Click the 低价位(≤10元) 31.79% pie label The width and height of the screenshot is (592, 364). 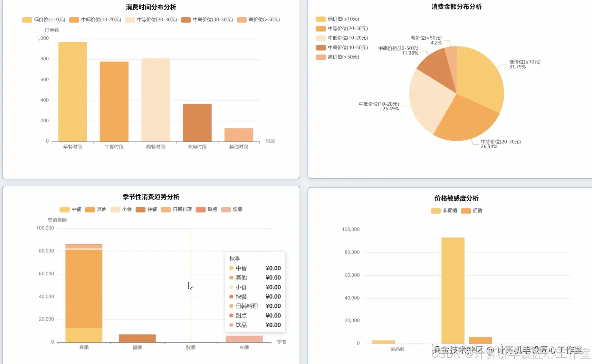(525, 64)
